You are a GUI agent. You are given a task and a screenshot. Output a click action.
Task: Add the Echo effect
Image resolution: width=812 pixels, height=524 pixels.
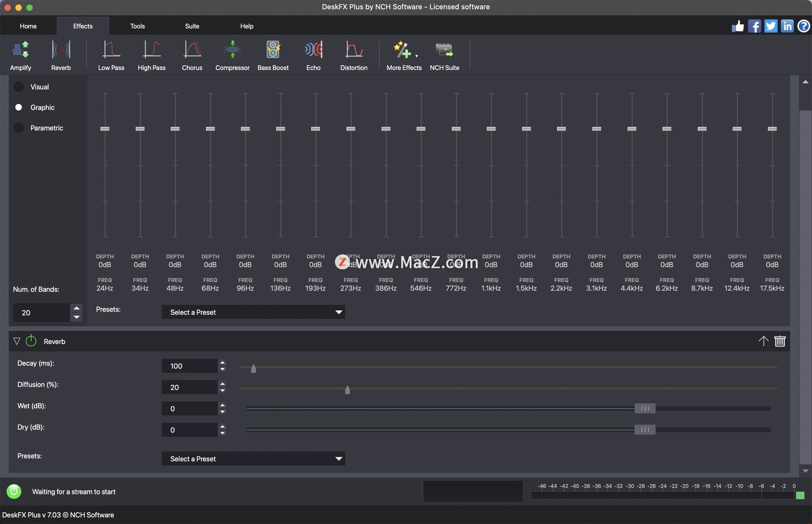313,55
